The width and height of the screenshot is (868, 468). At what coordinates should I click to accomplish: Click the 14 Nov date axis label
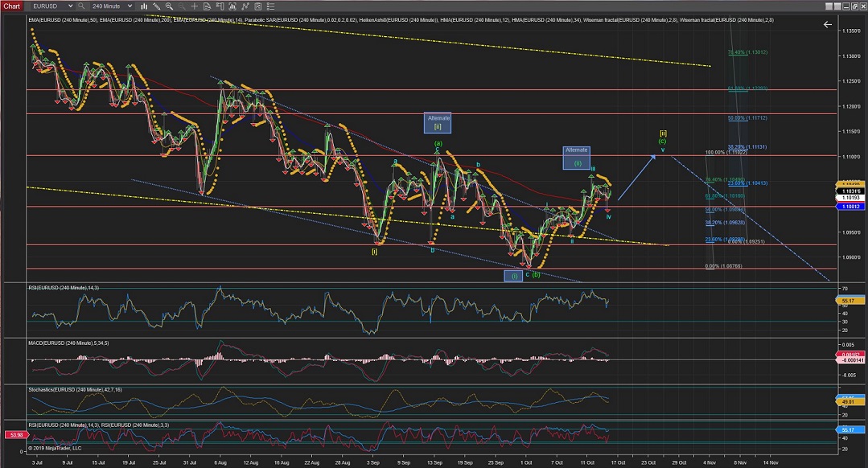pos(771,462)
